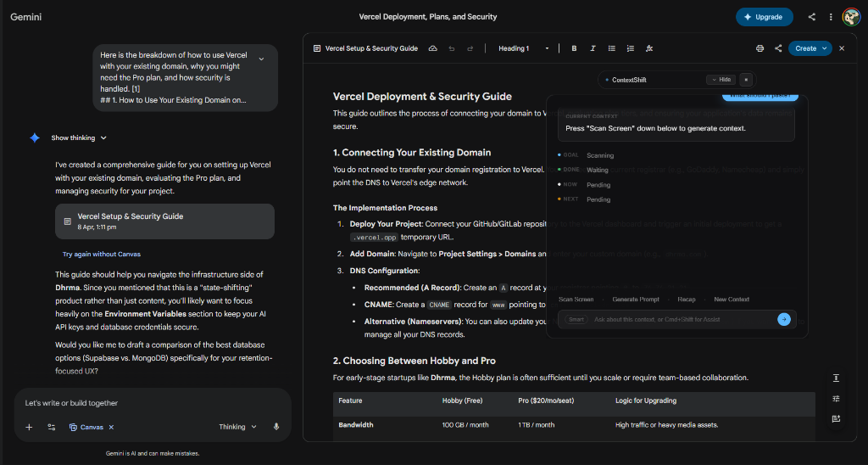Click New Context in ContextShift
This screenshot has height=465, width=868.
tap(732, 300)
